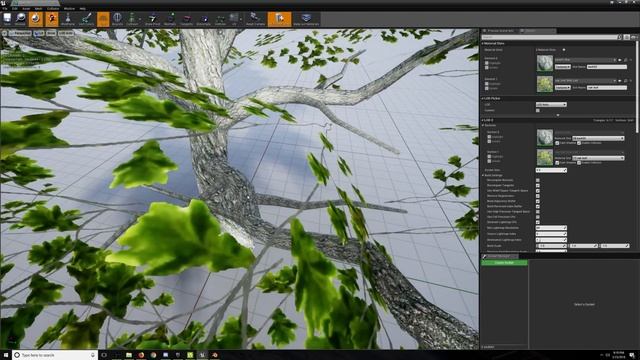Select the Socket Manager tab
This screenshot has width=640, height=360.
click(500, 256)
